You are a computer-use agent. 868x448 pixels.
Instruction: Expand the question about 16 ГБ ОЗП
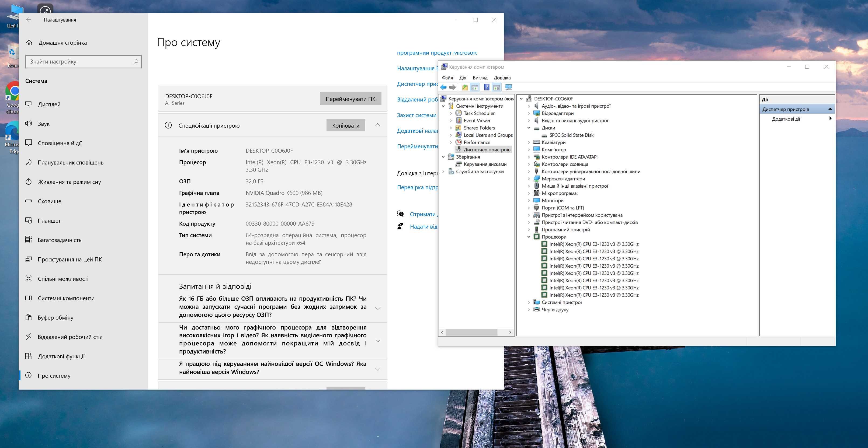pos(378,308)
